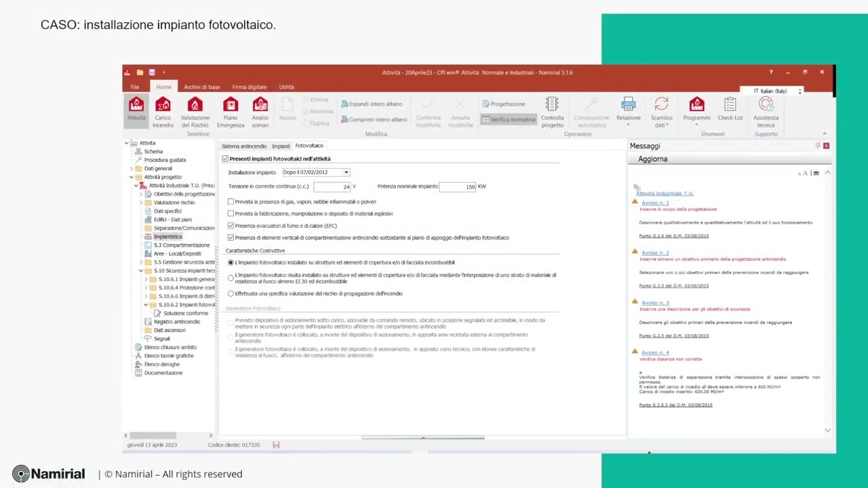The image size is (868, 488).
Task: Click Attività Industriale T.U. message link
Action: point(665,193)
